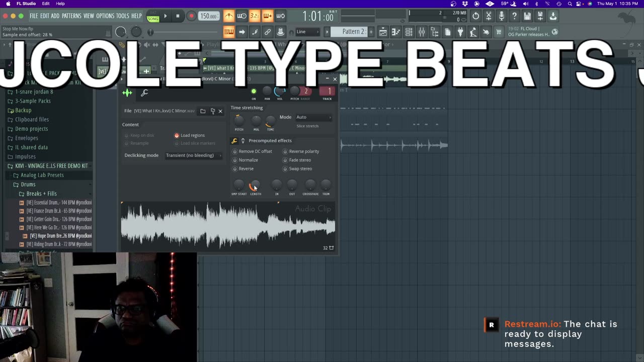Image resolution: width=644 pixels, height=362 pixels.
Task: Click the undo history icon
Action: 475,16
